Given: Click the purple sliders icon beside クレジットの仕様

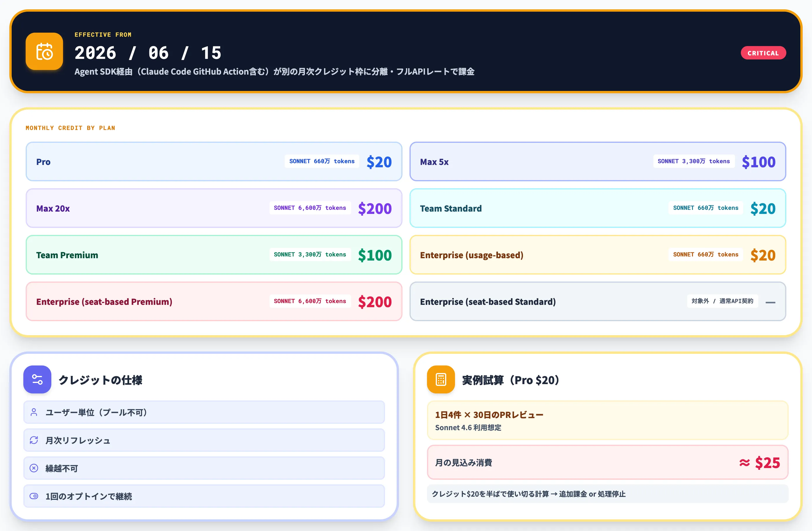Looking at the screenshot, I should (x=37, y=379).
